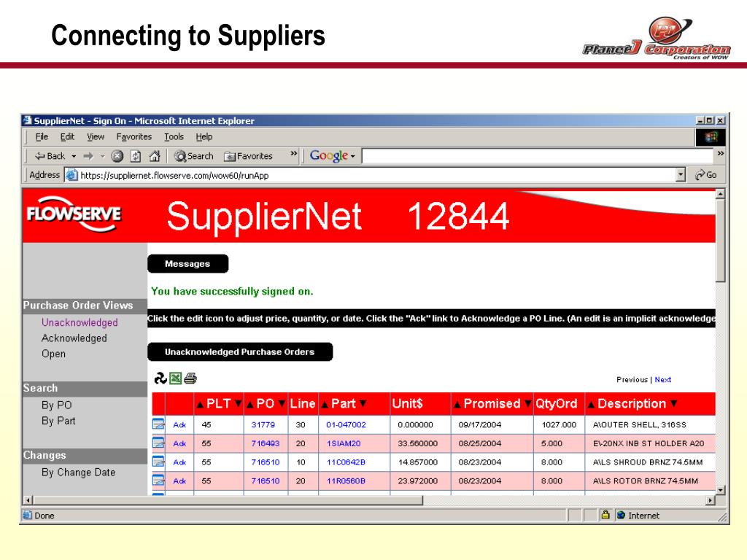Image resolution: width=747 pixels, height=560 pixels.
Task: Click the page icon beside the address URL
Action: pos(71,175)
